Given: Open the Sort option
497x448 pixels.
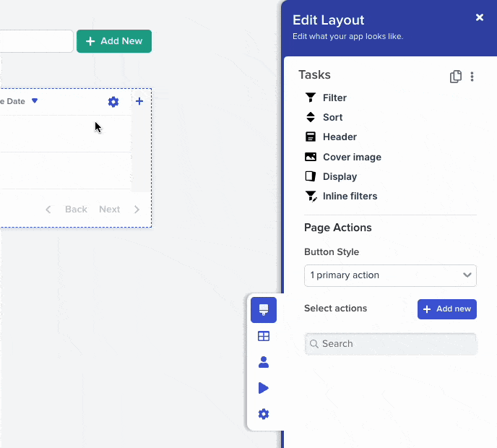Looking at the screenshot, I should (x=332, y=117).
